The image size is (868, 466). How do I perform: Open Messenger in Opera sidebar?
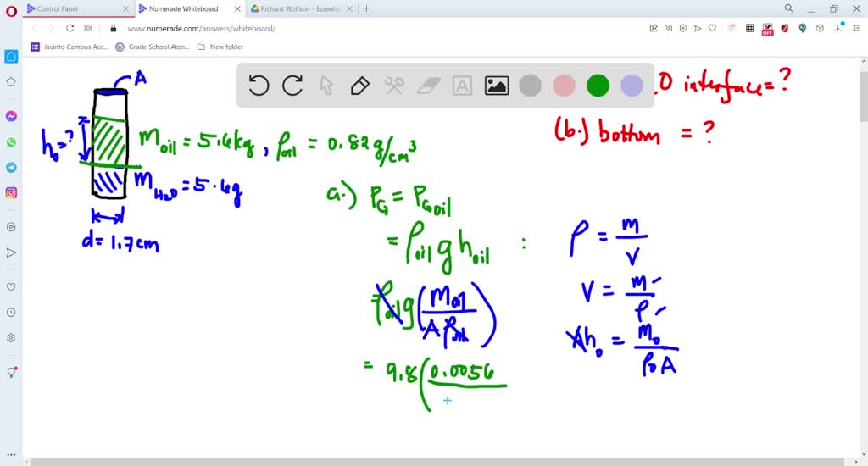tap(11, 116)
